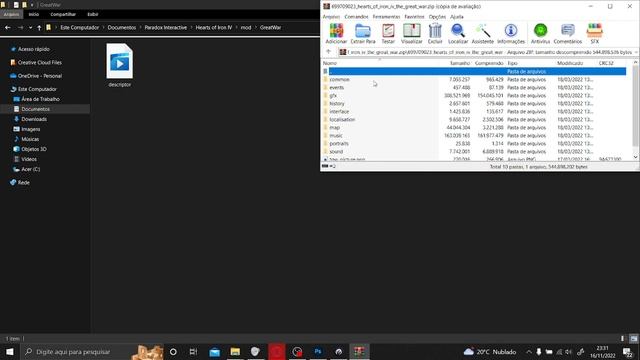640x360 pixels.
Task: Click the up-folder arrow in File Explorer
Action: (39, 27)
